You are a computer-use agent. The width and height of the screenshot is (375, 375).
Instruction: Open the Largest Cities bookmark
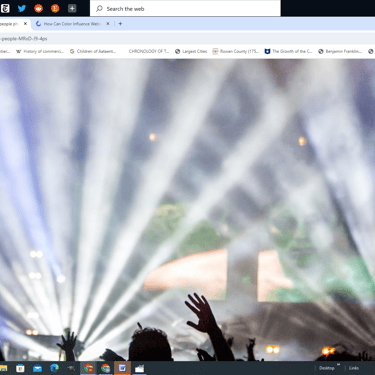191,51
